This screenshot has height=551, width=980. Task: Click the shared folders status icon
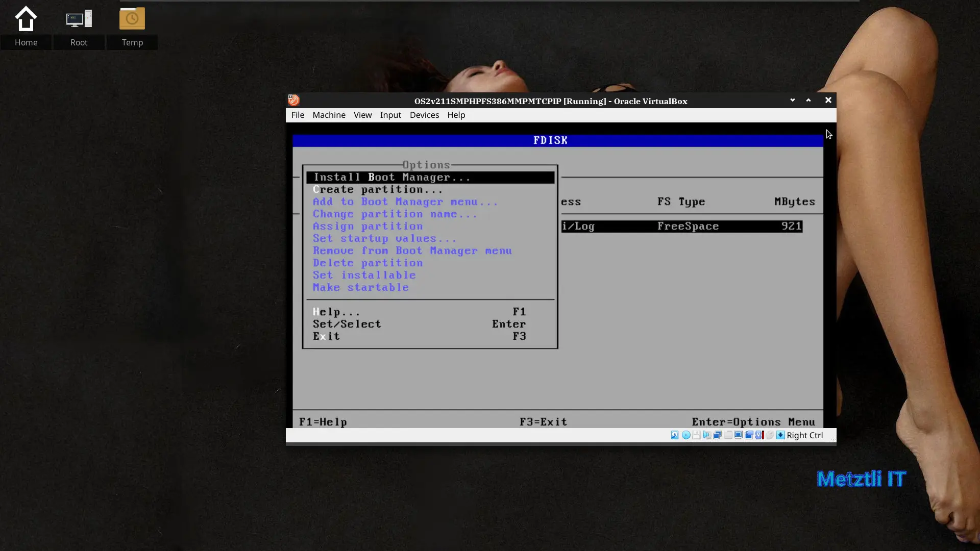coord(728,435)
